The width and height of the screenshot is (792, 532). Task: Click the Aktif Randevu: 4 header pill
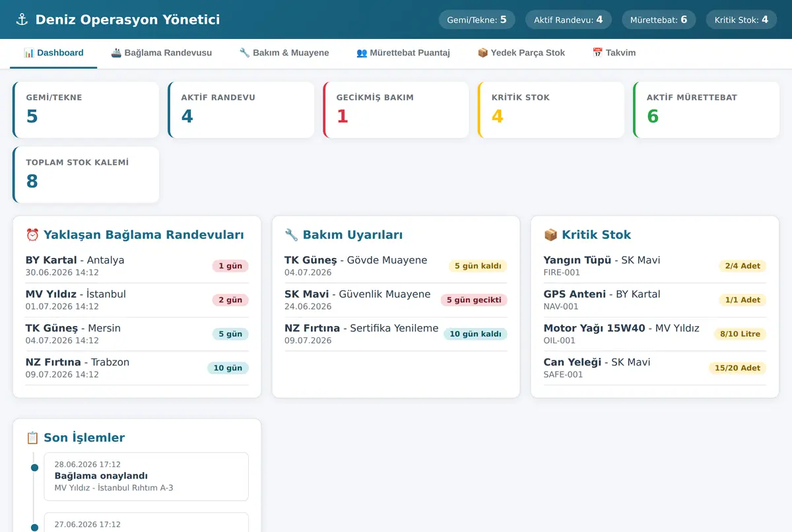point(568,20)
